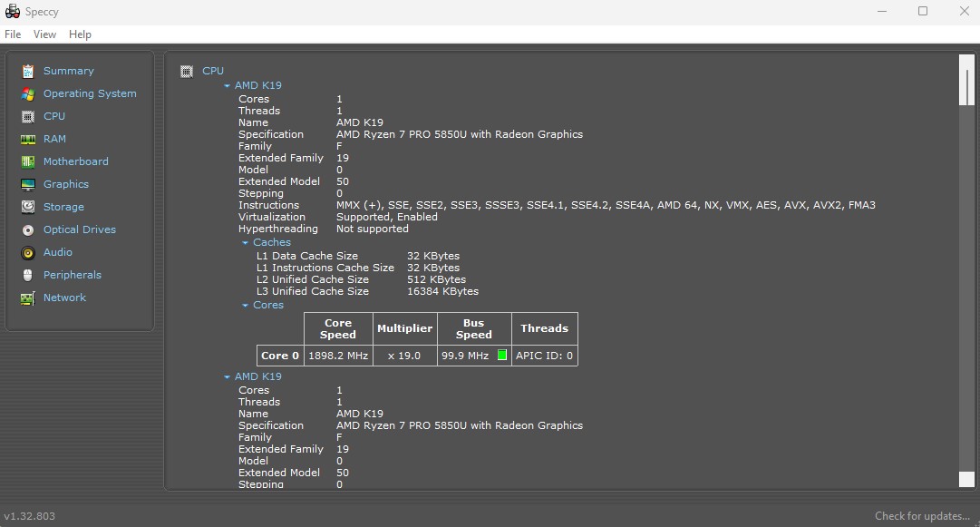The width and height of the screenshot is (980, 527).
Task: Click the Bus Speed column header
Action: pos(474,328)
